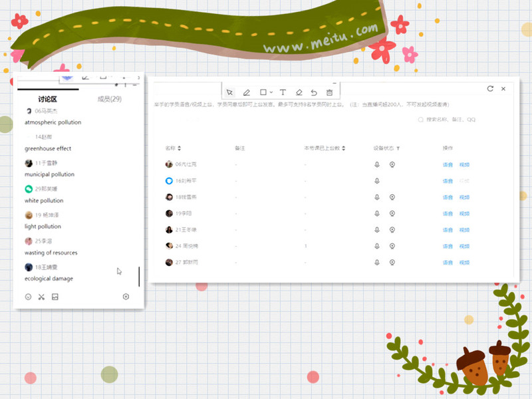The width and height of the screenshot is (532, 399).
Task: Switch to the 讨论区 tab
Action: tap(47, 99)
